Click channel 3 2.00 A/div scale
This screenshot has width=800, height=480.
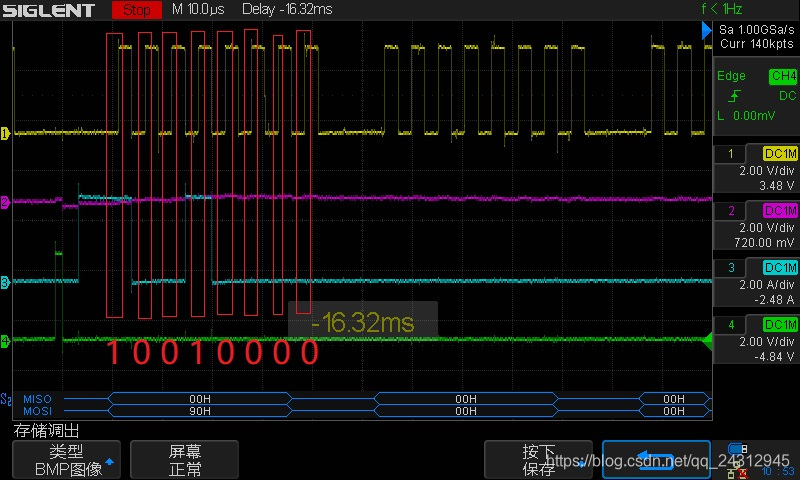coord(767,285)
